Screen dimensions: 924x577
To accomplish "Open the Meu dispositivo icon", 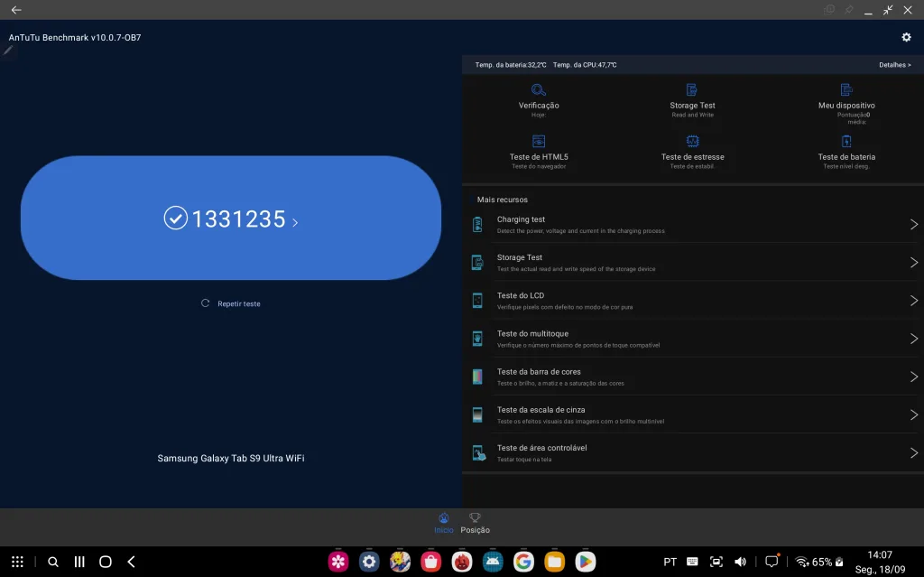I will [x=846, y=90].
